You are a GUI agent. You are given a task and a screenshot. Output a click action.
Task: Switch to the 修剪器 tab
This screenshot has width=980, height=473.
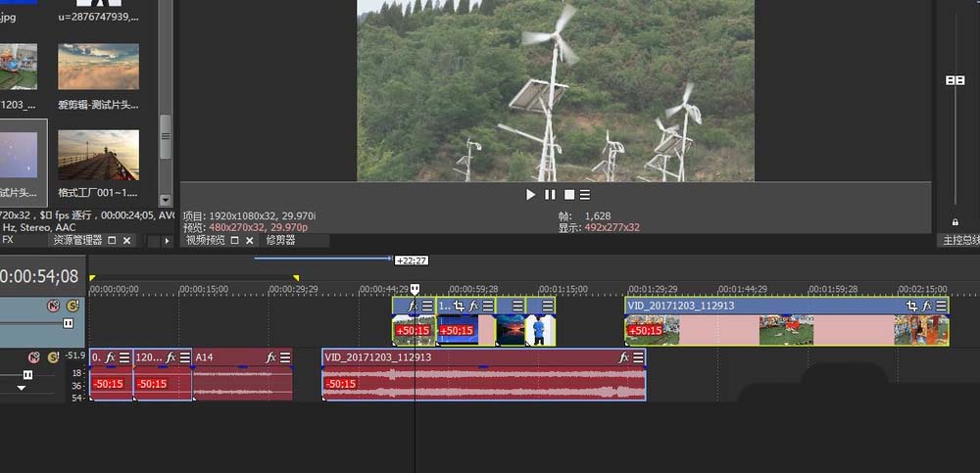(x=280, y=240)
